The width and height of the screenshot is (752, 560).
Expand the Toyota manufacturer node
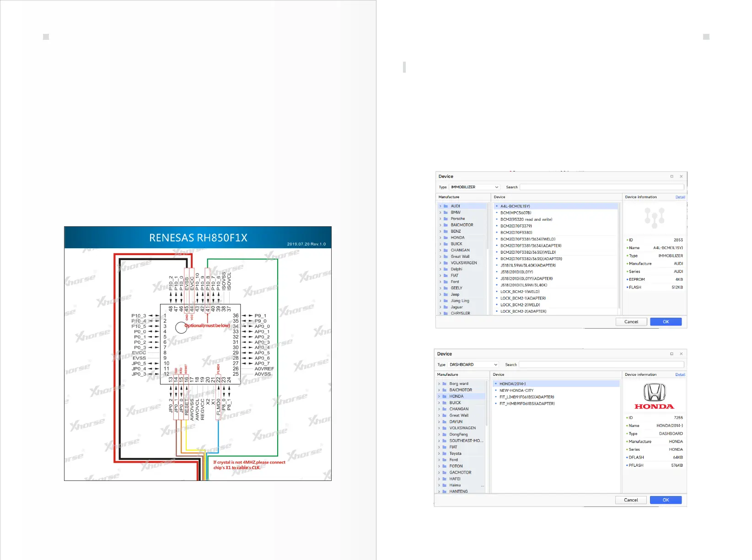pos(439,453)
